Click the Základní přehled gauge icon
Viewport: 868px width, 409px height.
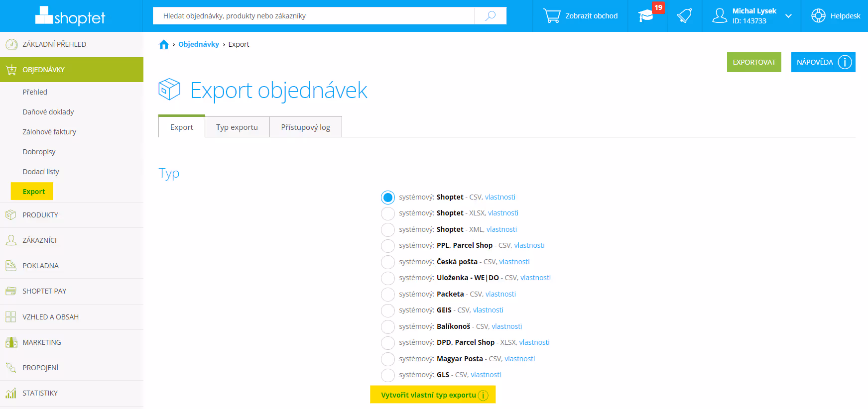11,44
